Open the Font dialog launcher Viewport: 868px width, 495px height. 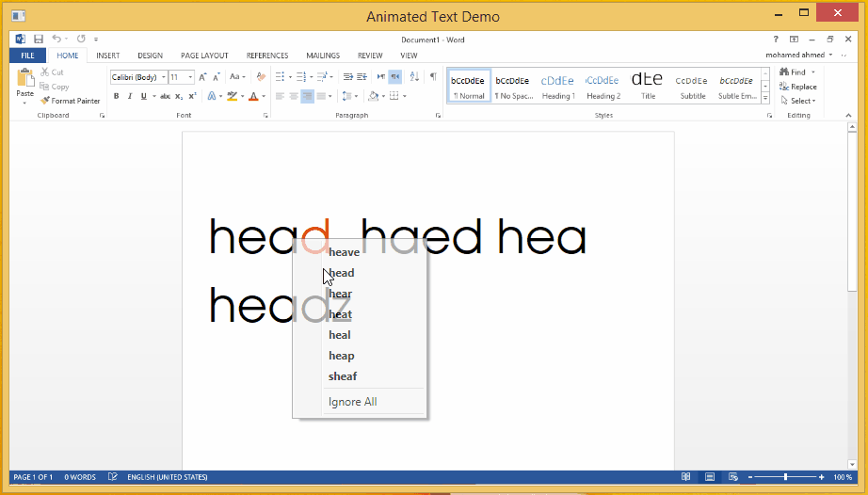coord(265,116)
